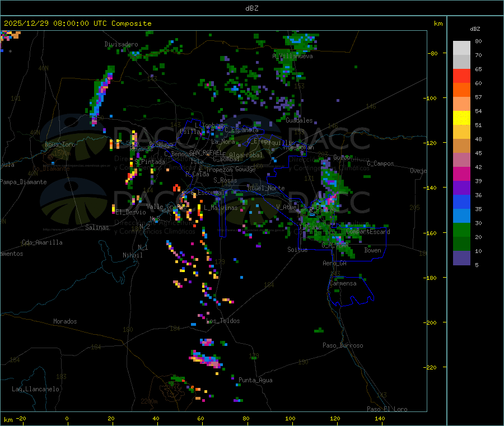Click the 100 km bottom axis label
The height and width of the screenshot is (426, 504).
click(290, 418)
